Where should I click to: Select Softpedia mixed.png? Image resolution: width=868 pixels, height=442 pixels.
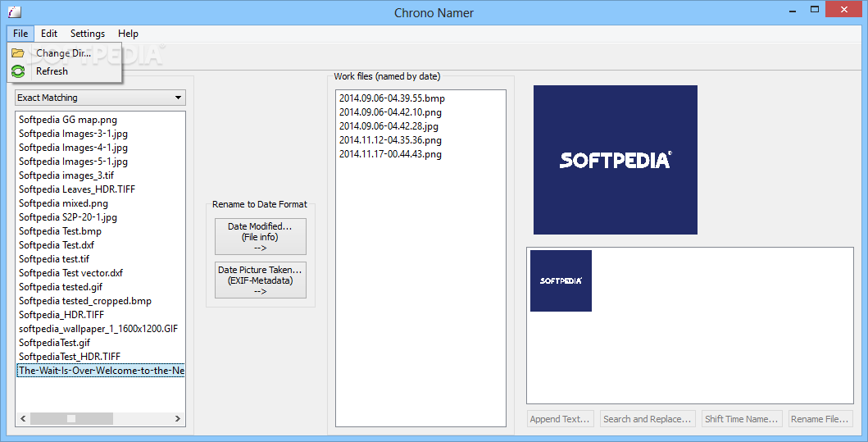click(x=63, y=203)
